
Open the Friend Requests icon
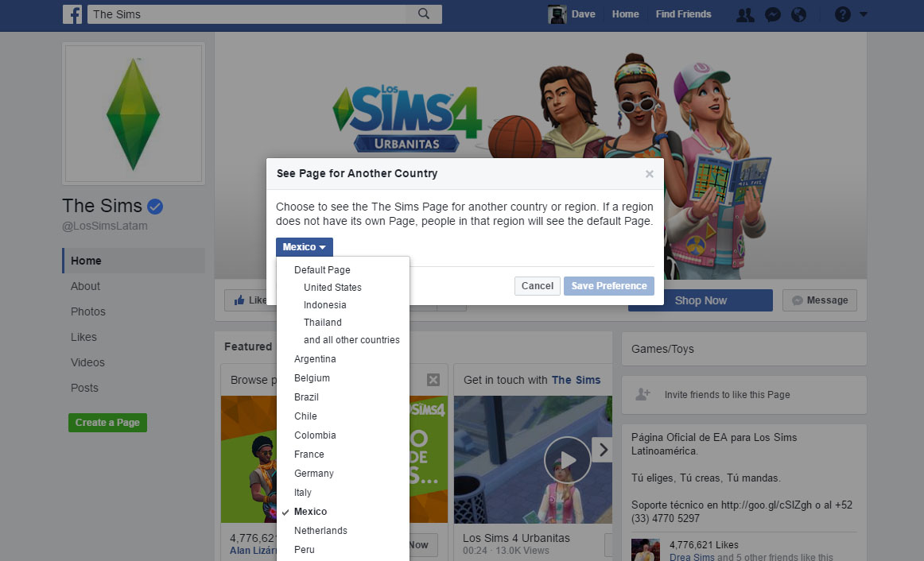tap(745, 15)
